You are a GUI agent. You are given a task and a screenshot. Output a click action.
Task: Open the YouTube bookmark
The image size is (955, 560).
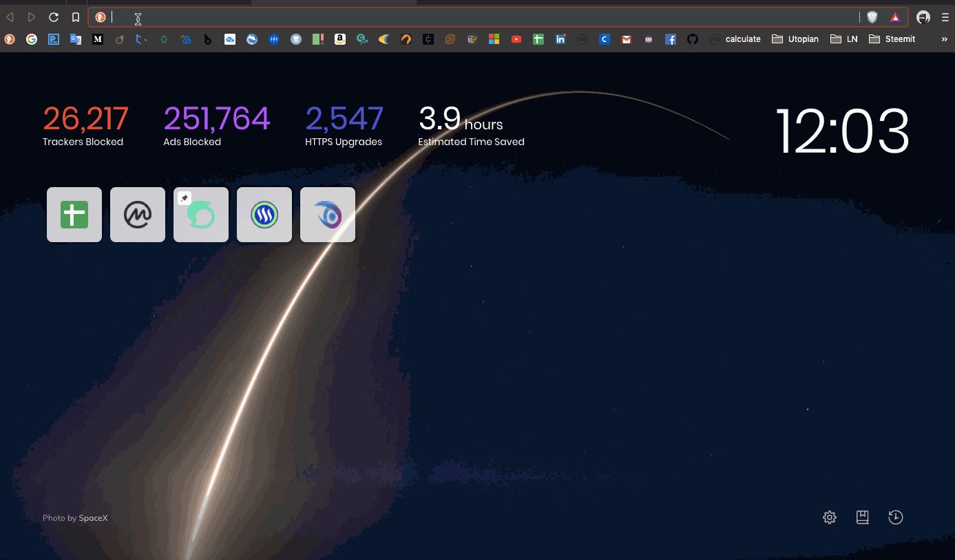pos(516,39)
